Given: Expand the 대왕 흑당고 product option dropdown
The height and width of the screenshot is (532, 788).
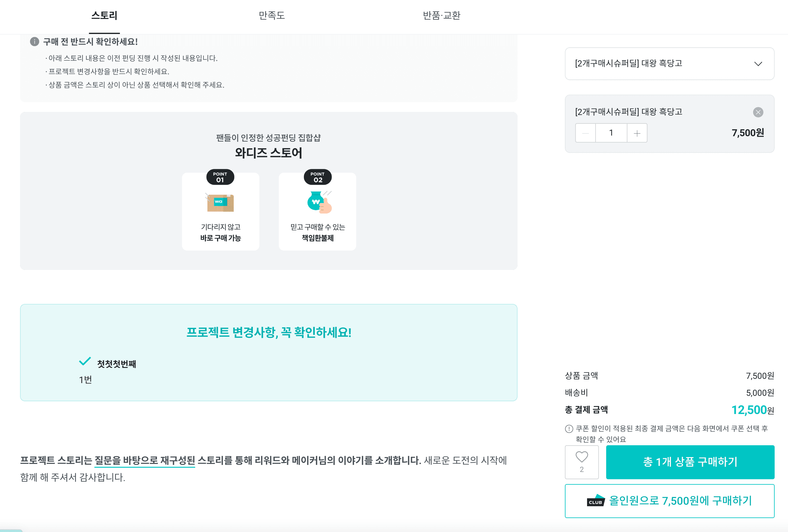Looking at the screenshot, I should coord(669,64).
